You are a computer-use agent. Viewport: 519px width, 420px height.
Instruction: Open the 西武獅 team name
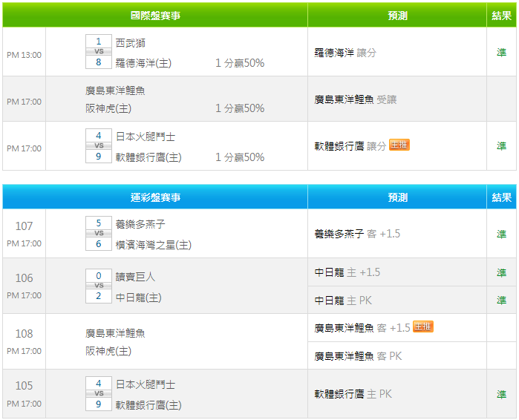click(131, 43)
